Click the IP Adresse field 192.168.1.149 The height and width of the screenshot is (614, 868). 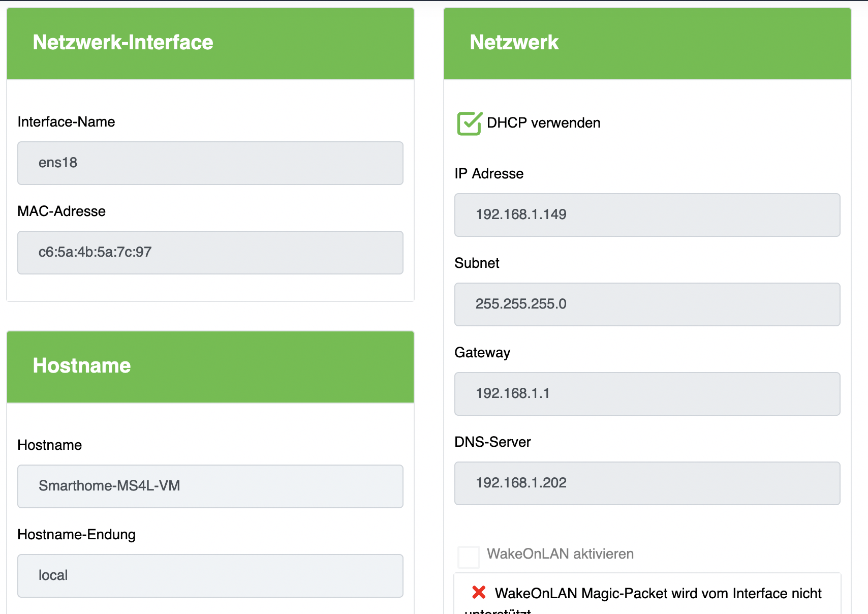tap(647, 215)
